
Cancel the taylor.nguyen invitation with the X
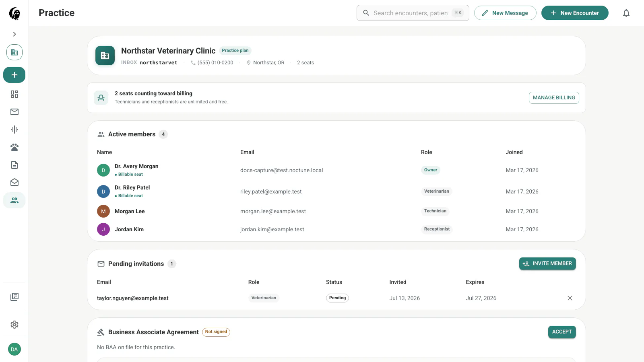click(x=570, y=298)
